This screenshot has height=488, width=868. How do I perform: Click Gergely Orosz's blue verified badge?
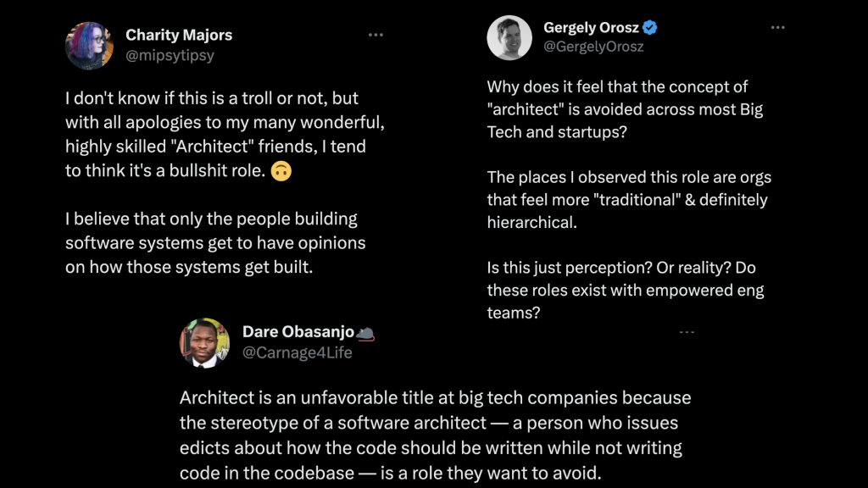pyautogui.click(x=650, y=28)
